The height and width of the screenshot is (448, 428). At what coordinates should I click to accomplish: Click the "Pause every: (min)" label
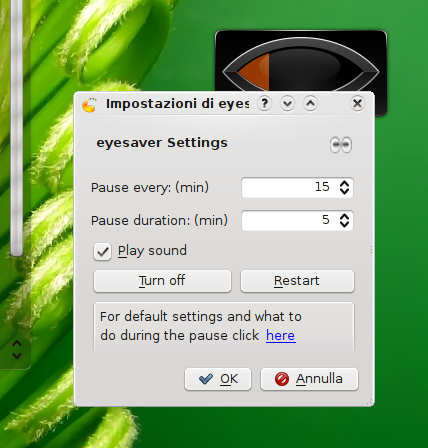point(150,188)
